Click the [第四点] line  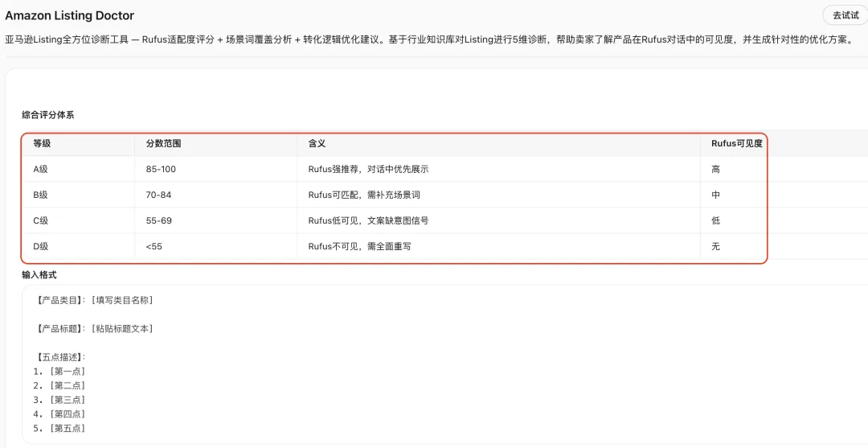point(59,413)
